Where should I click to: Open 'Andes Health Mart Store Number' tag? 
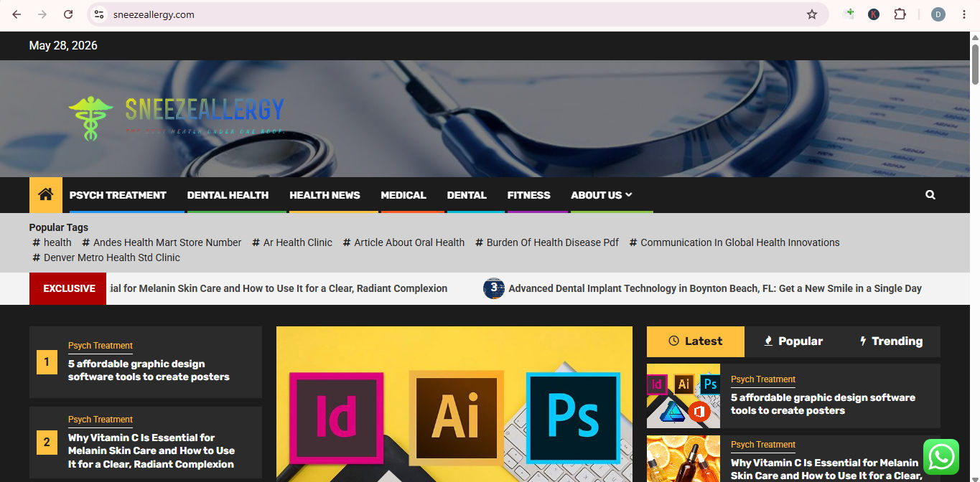tap(162, 242)
